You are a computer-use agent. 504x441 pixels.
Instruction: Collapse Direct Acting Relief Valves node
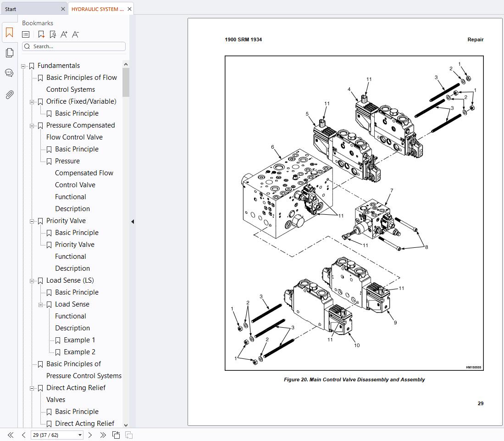pyautogui.click(x=32, y=388)
